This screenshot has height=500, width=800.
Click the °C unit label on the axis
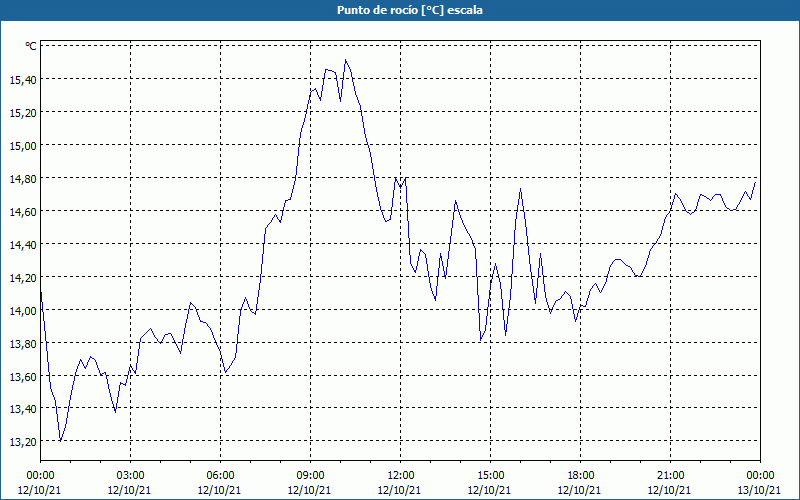(x=31, y=46)
